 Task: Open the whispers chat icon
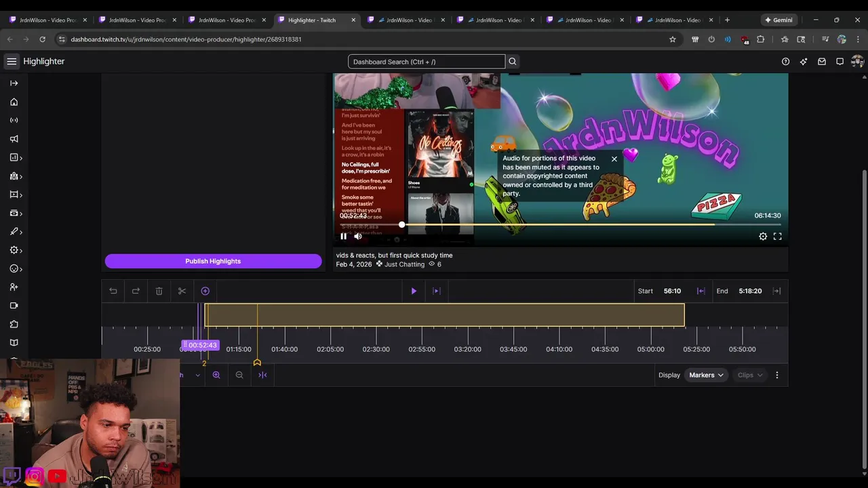point(840,62)
